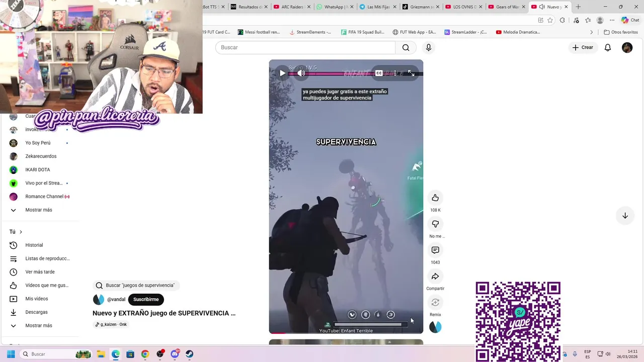Open the comments panel showing 1043
The height and width of the screenshot is (362, 644).
tap(435, 250)
